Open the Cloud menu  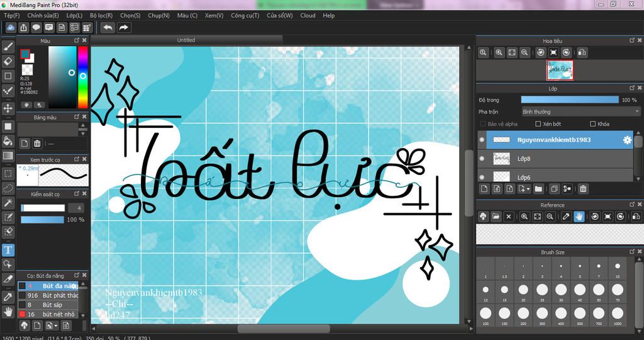click(308, 15)
